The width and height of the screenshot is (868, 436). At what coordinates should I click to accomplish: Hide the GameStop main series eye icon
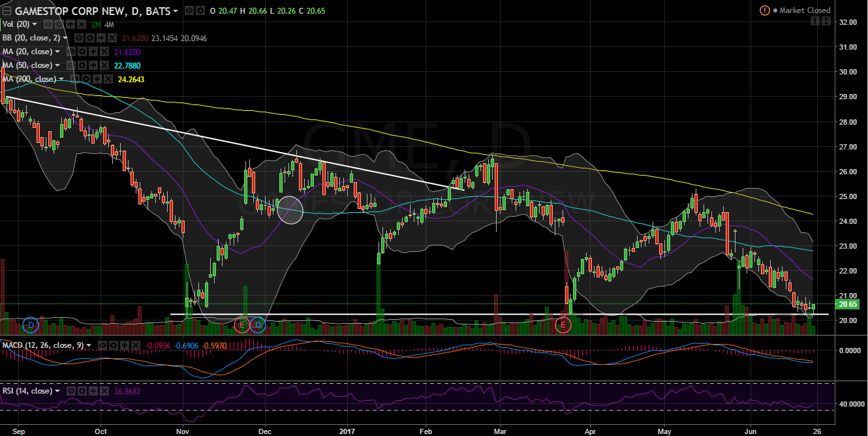tap(188, 10)
